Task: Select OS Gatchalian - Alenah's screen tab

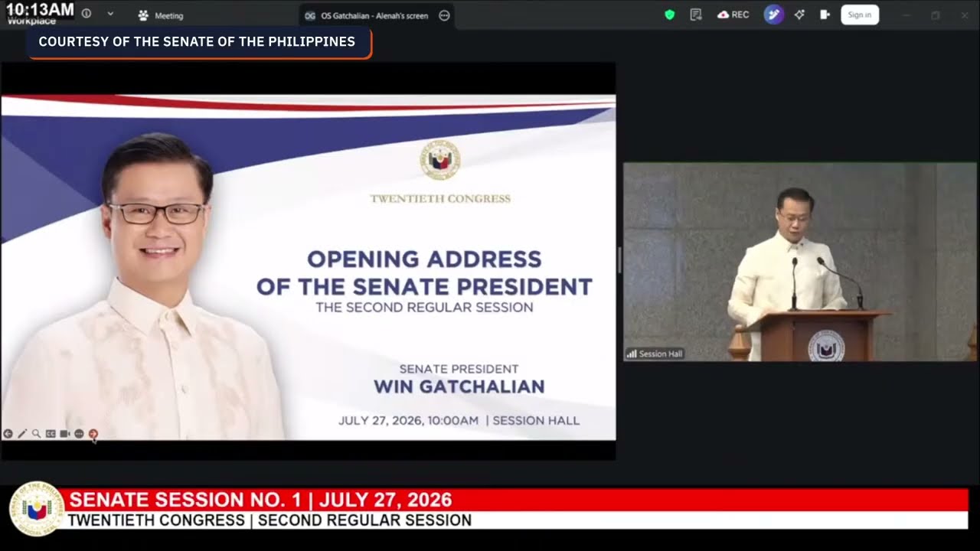Action: [x=366, y=15]
